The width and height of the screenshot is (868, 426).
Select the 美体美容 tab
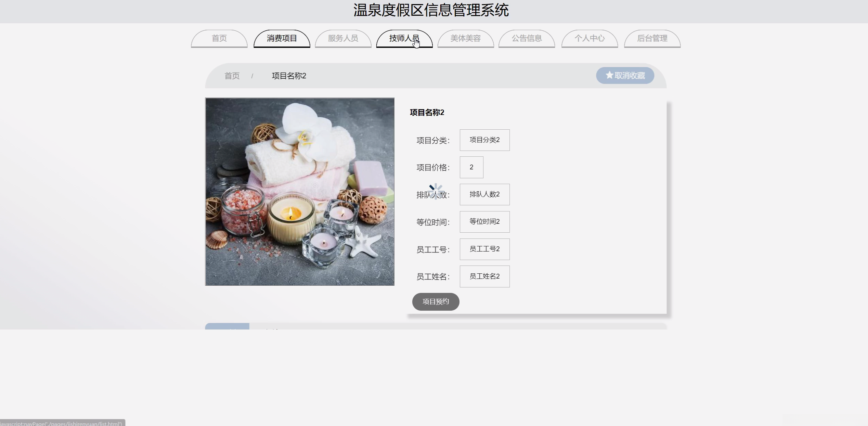(465, 38)
